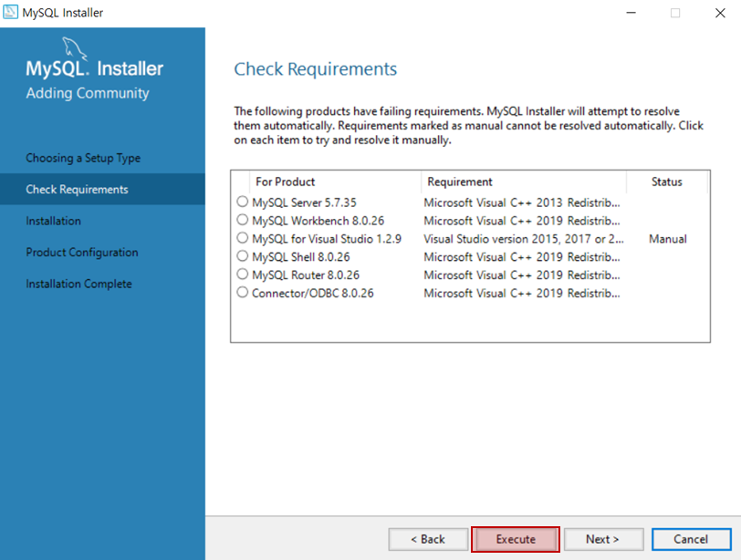Open the Check Requirements step in sidebar
This screenshot has width=741, height=560.
point(102,189)
